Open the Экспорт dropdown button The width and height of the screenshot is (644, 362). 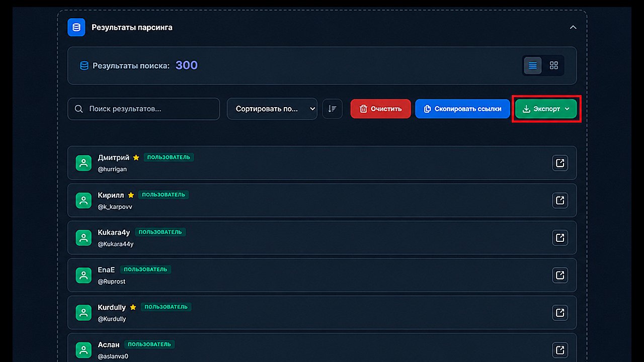(x=546, y=109)
